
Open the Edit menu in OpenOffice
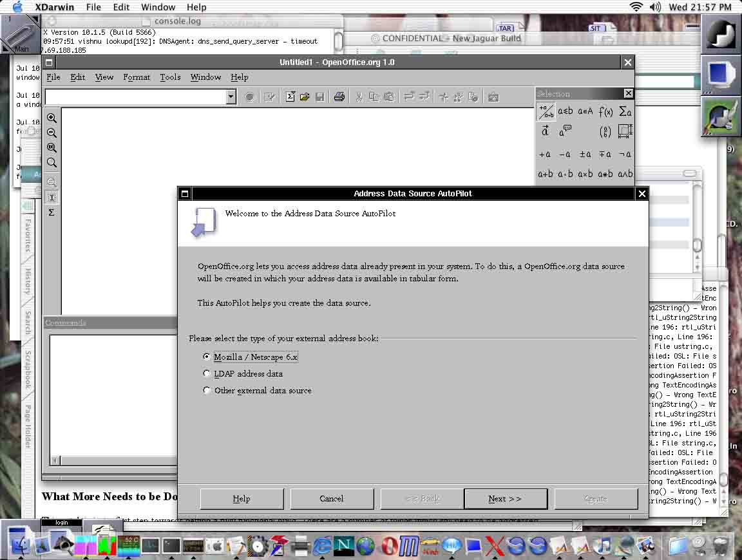click(77, 77)
